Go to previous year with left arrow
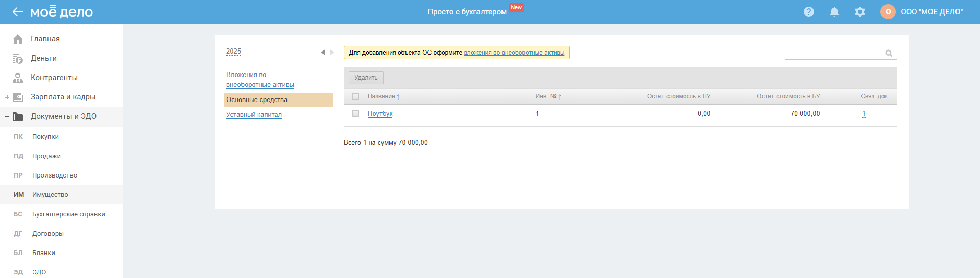The width and height of the screenshot is (980, 278). click(x=323, y=52)
